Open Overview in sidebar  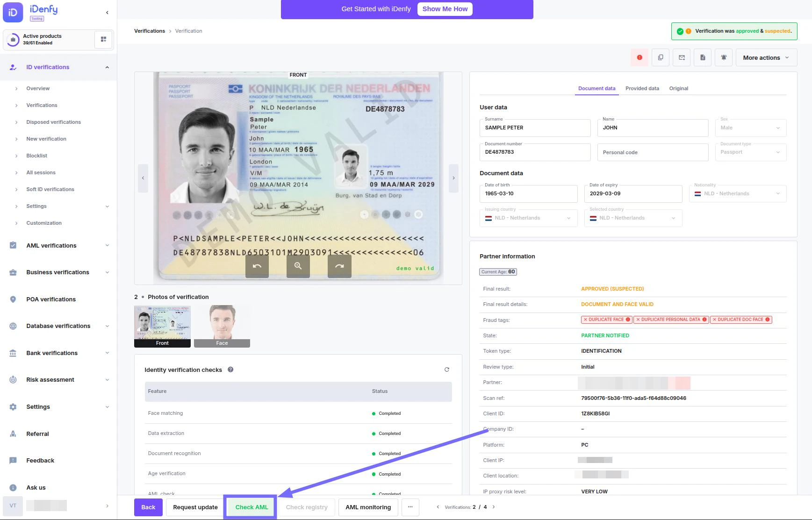38,88
